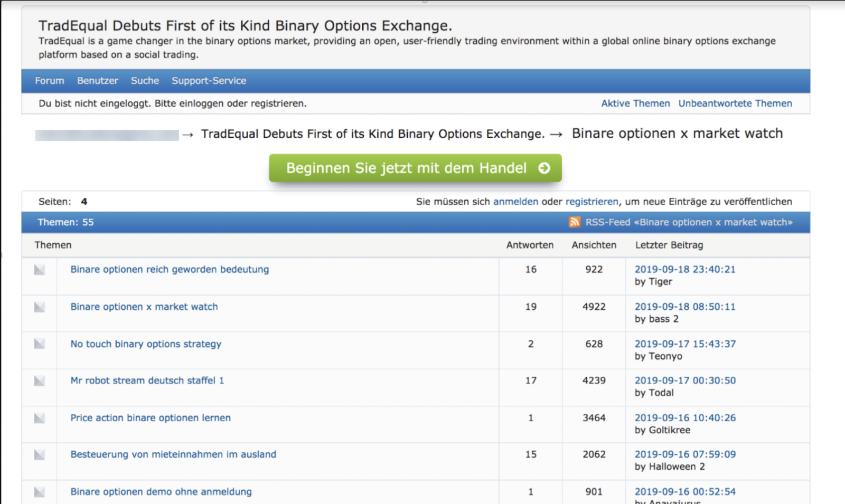Click the 'registrieren' link

click(x=591, y=202)
